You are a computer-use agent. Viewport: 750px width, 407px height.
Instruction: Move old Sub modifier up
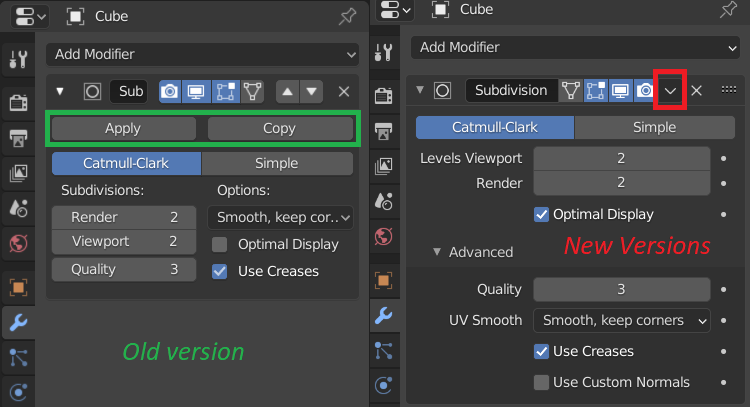(x=287, y=91)
